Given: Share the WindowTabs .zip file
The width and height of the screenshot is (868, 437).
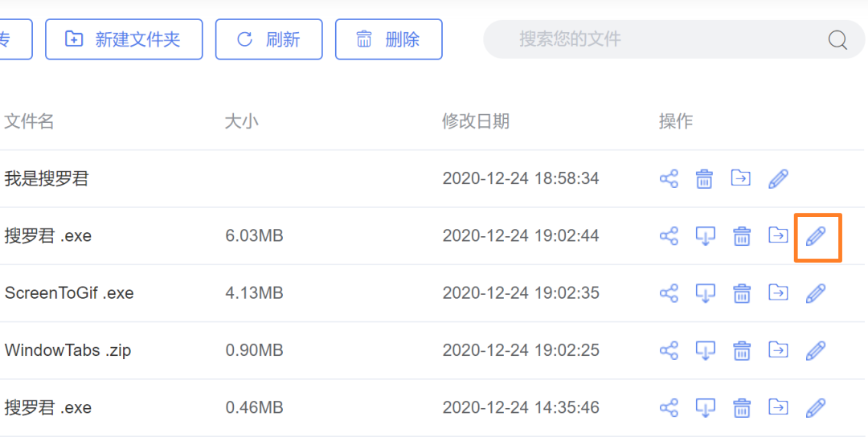Looking at the screenshot, I should click(x=669, y=351).
